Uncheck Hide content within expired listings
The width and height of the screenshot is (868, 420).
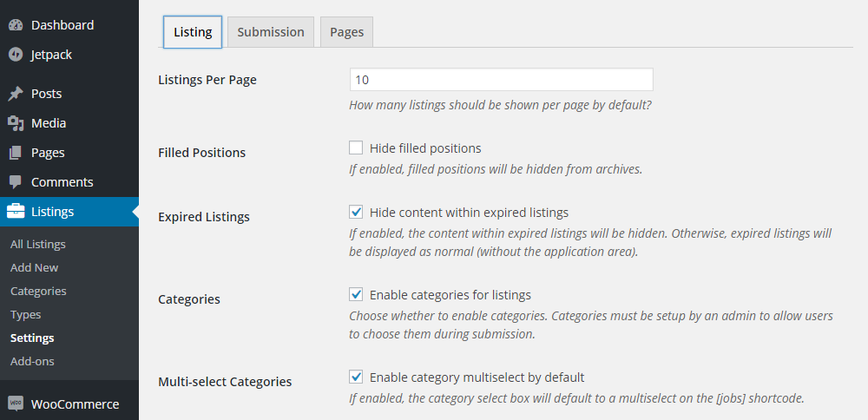[x=356, y=213]
